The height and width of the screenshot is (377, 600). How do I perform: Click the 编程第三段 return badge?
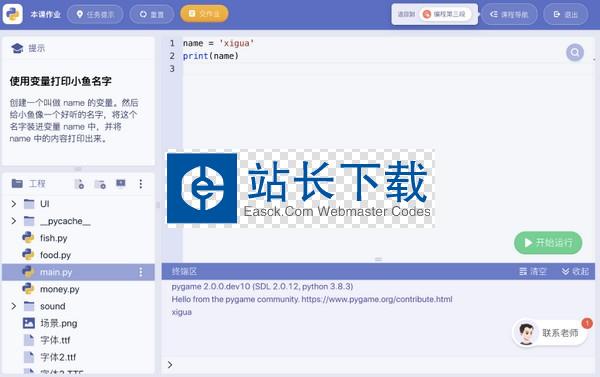click(445, 15)
